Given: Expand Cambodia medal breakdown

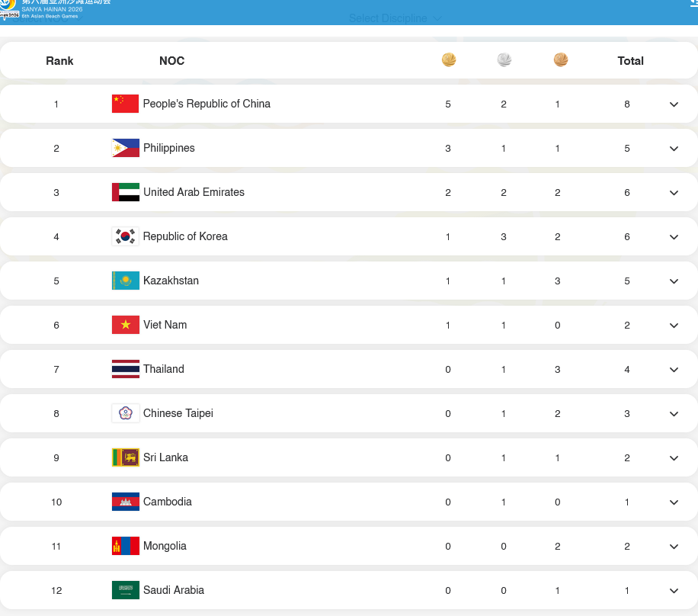Looking at the screenshot, I should tap(674, 502).
